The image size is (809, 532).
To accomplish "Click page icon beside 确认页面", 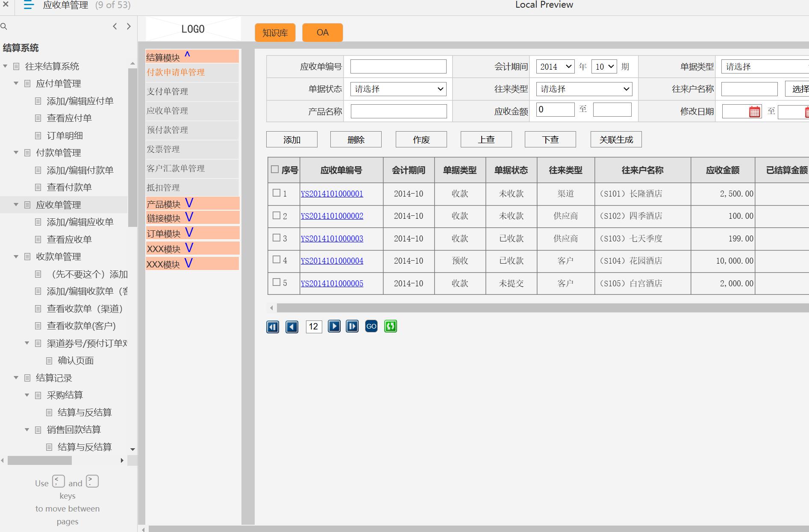I will tap(49, 361).
